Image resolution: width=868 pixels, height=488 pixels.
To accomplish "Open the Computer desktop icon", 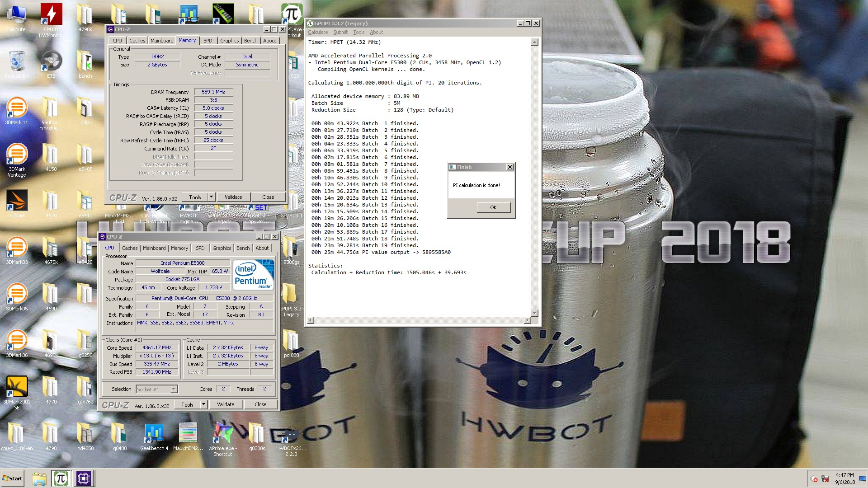I will tap(17, 18).
